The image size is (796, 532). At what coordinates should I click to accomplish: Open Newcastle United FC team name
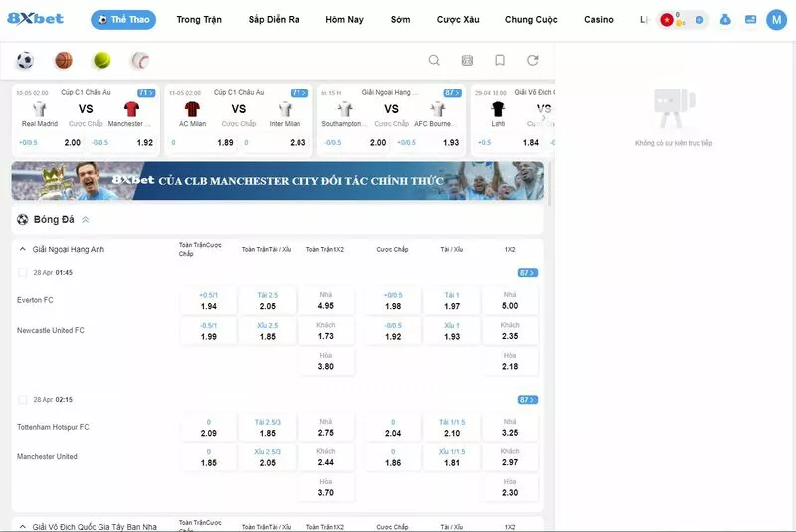pos(51,331)
